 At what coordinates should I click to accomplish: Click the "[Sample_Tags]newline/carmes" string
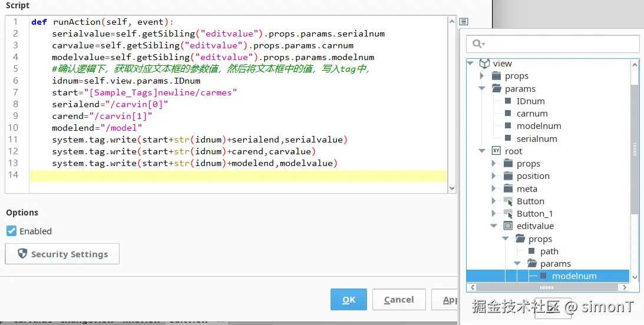[x=161, y=93]
